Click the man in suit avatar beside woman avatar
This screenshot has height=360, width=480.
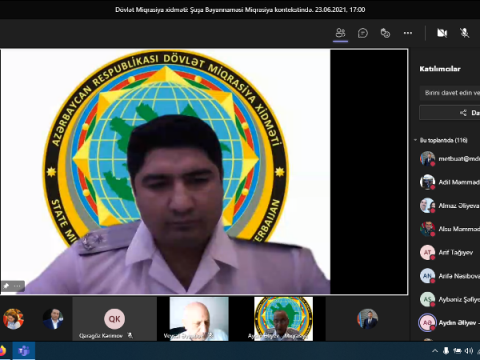53,319
